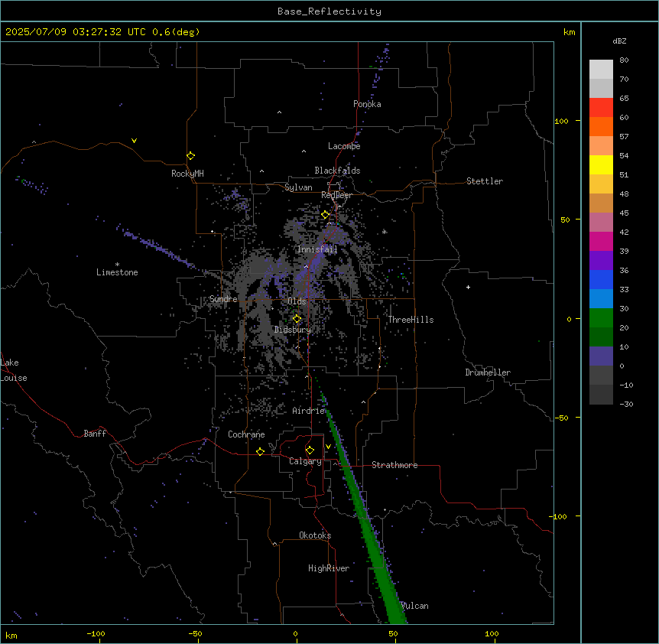Click the yellow v marker east of Calgary
Viewport: 659px width, 644px height.
coord(328,447)
